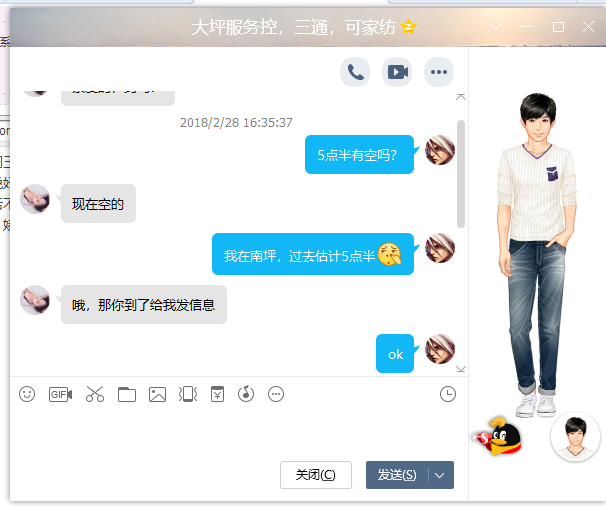Open the round avatar thumbnail at bottom right
606x506 pixels.
coord(575,437)
